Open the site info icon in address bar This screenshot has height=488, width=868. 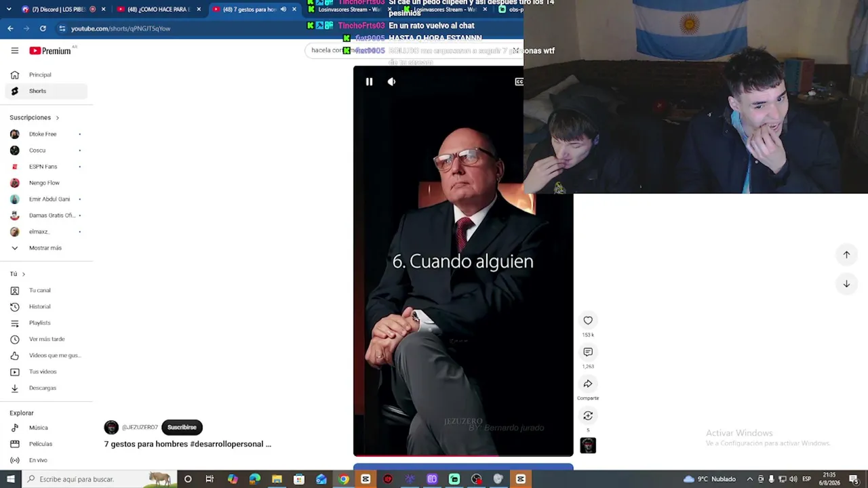pyautogui.click(x=62, y=28)
